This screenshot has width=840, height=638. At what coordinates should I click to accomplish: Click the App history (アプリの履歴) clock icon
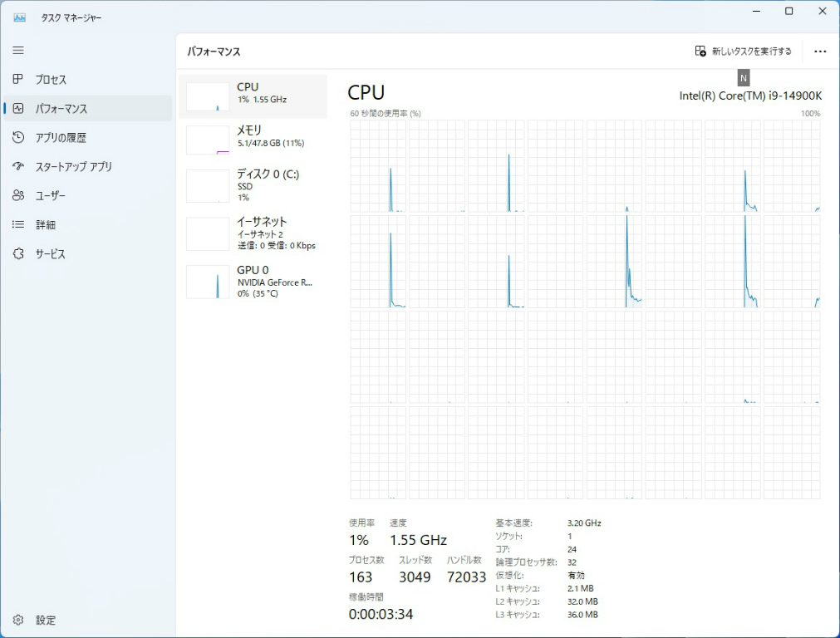[x=18, y=137]
